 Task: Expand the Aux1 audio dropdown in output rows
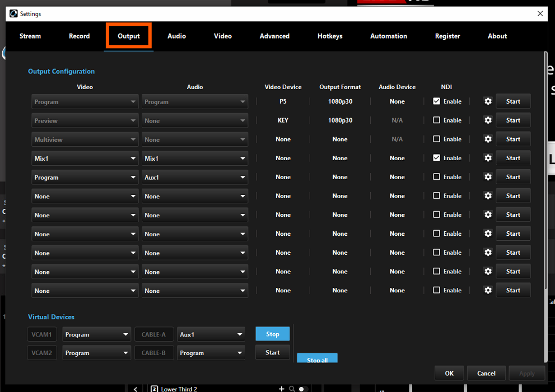coord(194,178)
